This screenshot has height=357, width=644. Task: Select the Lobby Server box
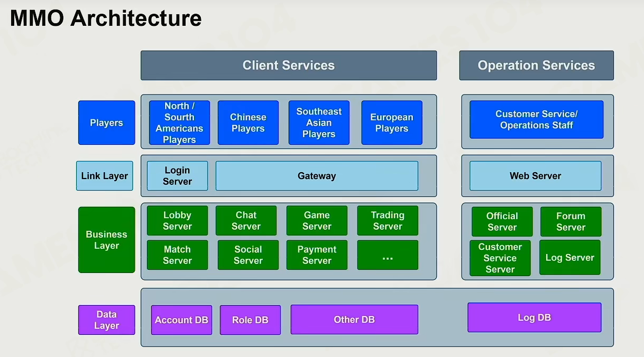pyautogui.click(x=177, y=221)
